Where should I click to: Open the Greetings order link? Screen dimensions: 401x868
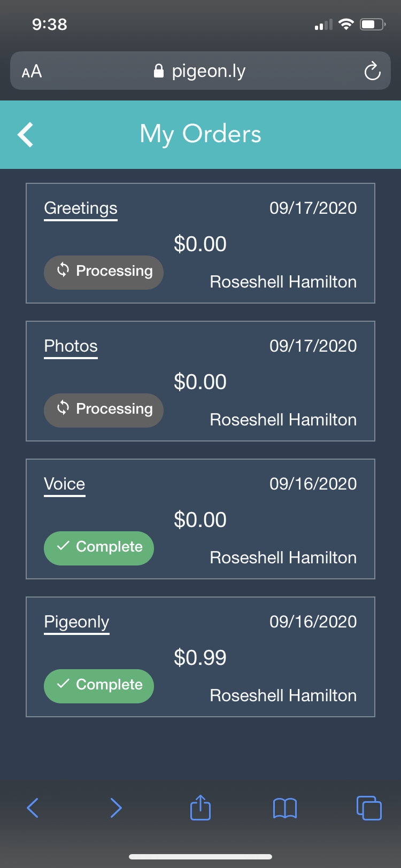tap(81, 208)
